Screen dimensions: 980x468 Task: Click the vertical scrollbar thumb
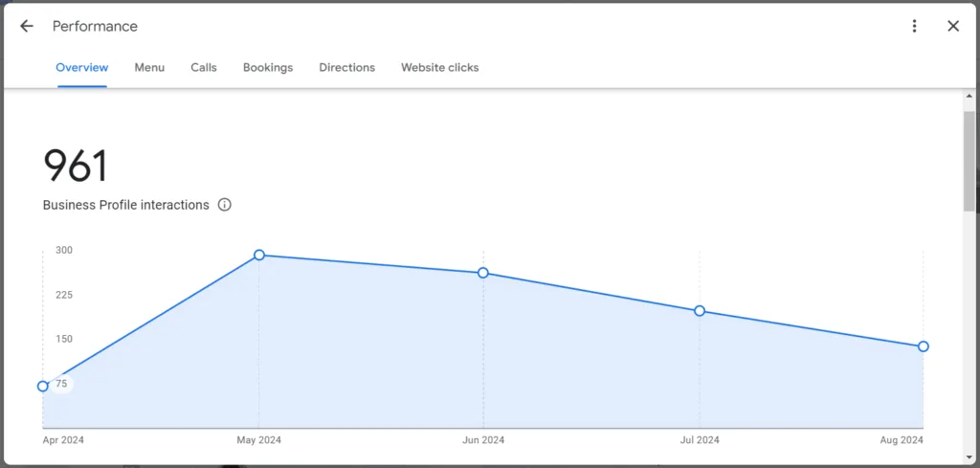(x=969, y=161)
